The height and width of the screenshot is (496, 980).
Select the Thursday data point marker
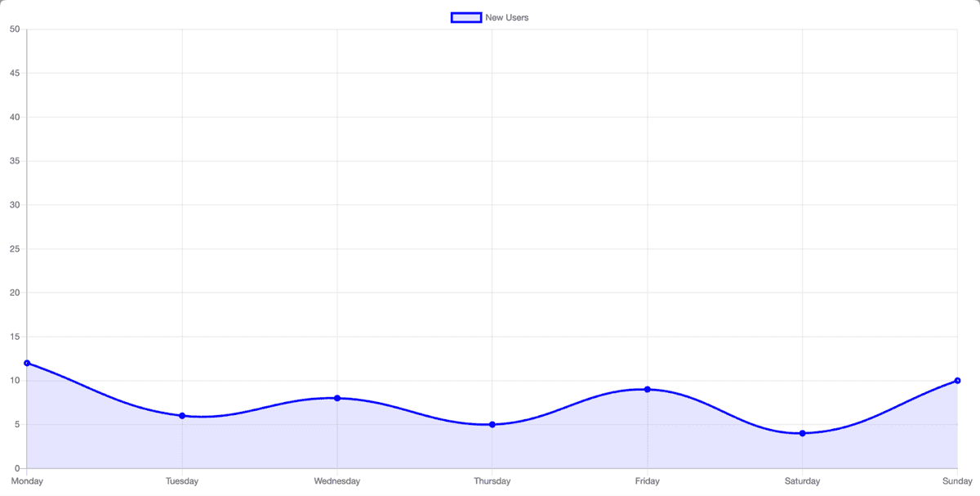(492, 425)
